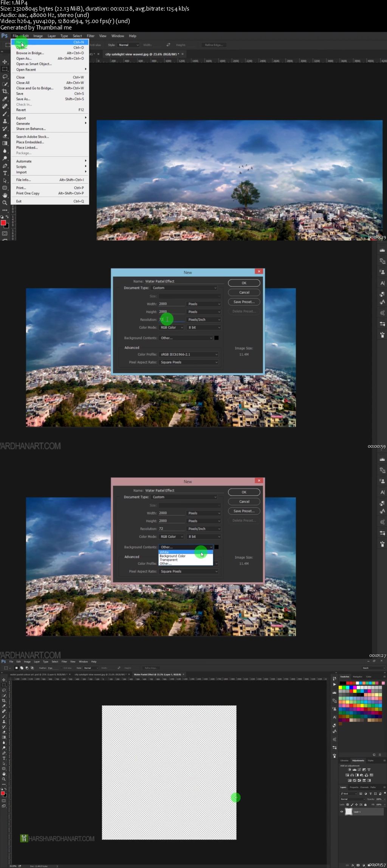Select the Crop tool beside the open File menu
This screenshot has width=387, height=868.
point(5,91)
